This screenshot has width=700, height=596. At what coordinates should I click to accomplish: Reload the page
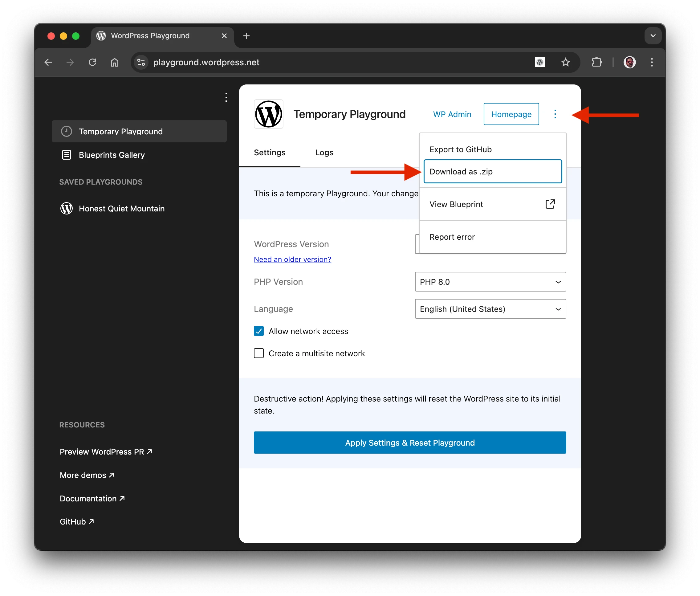[x=92, y=62]
